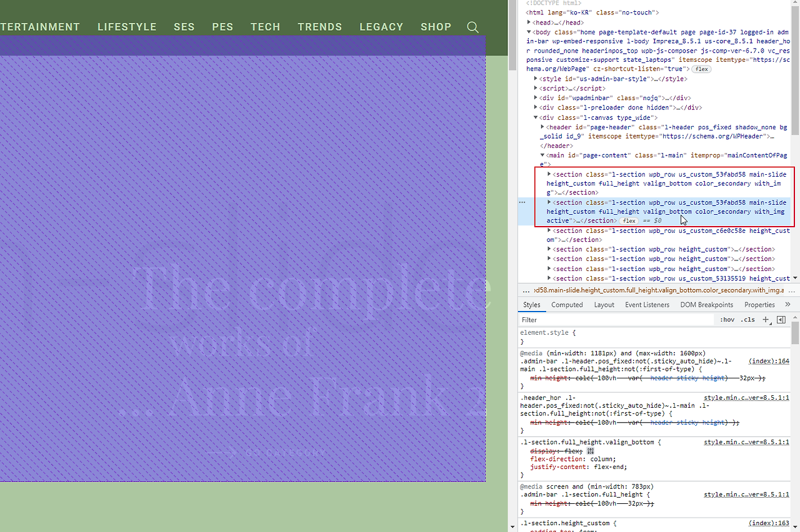The height and width of the screenshot is (532, 800).
Task: Click the flex badge on the body element
Action: 702,69
